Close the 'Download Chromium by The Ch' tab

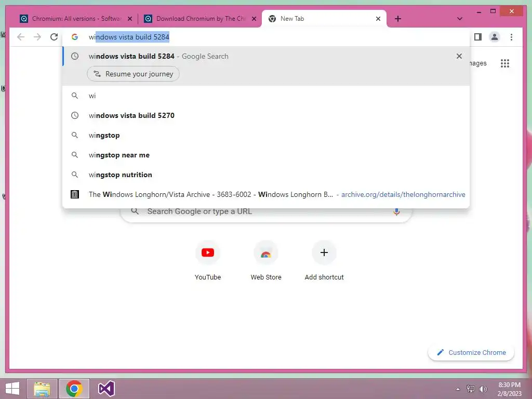[254, 19]
